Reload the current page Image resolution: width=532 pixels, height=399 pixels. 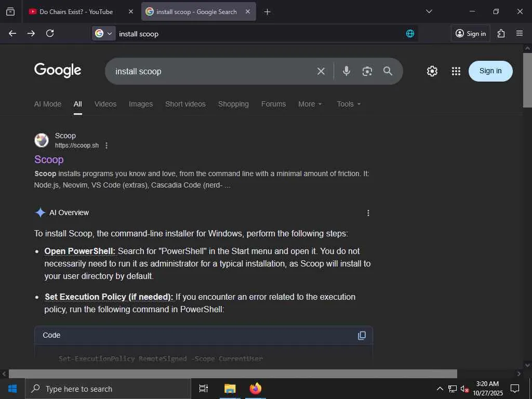(x=50, y=33)
